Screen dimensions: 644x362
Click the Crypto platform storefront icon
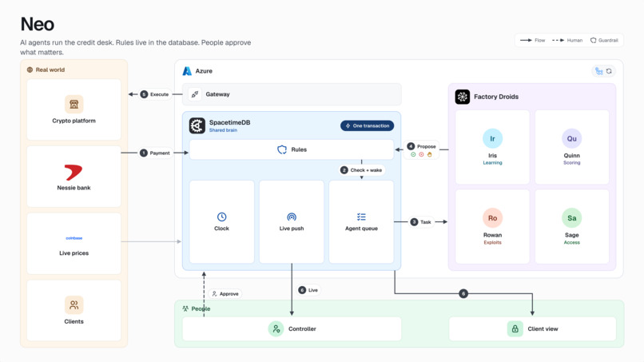coord(74,104)
